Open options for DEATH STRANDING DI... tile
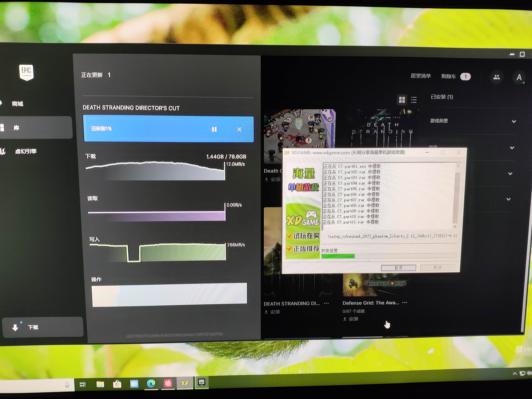 click(x=326, y=303)
